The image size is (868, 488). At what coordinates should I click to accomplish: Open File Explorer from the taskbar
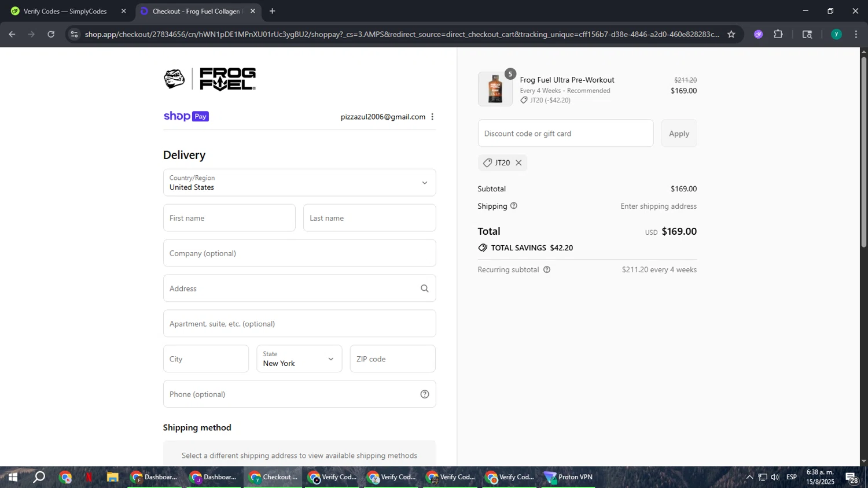click(112, 477)
